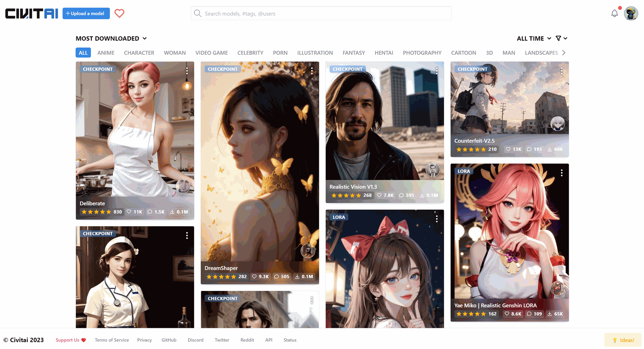This screenshot has height=349, width=644.
Task: Click the downloads badge on DreamShaper
Action: [x=304, y=277]
